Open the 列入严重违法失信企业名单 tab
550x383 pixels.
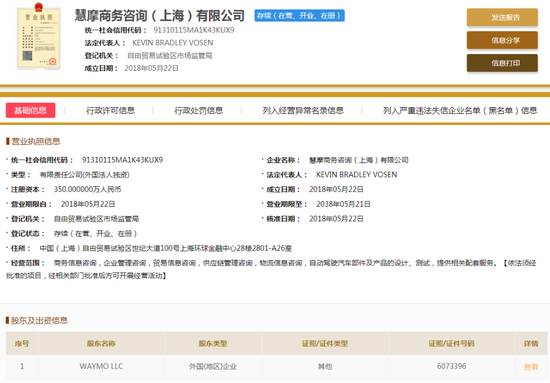(460, 110)
